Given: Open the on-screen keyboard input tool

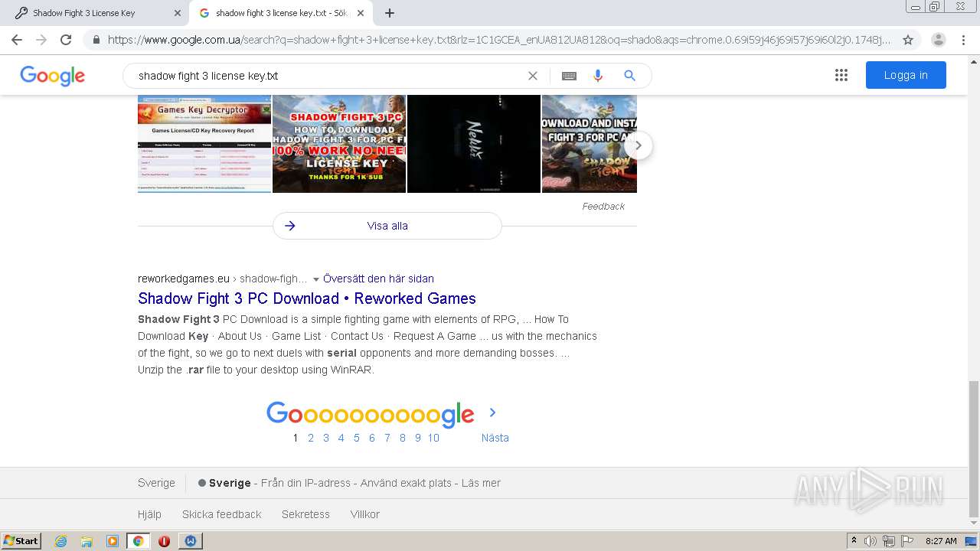Looking at the screenshot, I should point(569,76).
